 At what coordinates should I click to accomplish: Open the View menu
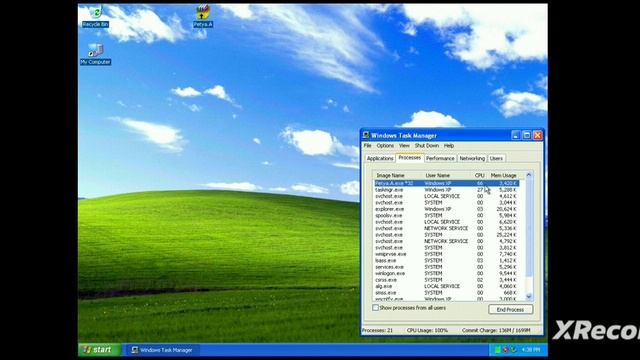coord(404,146)
